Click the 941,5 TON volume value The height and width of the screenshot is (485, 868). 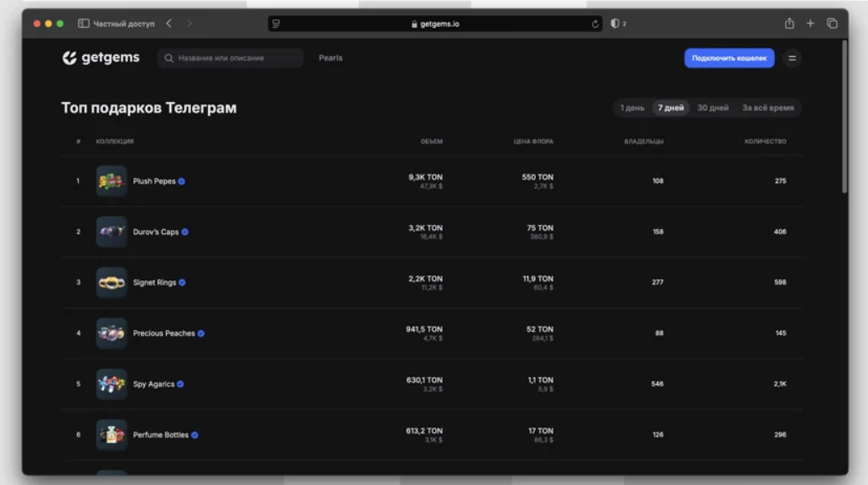click(x=424, y=330)
